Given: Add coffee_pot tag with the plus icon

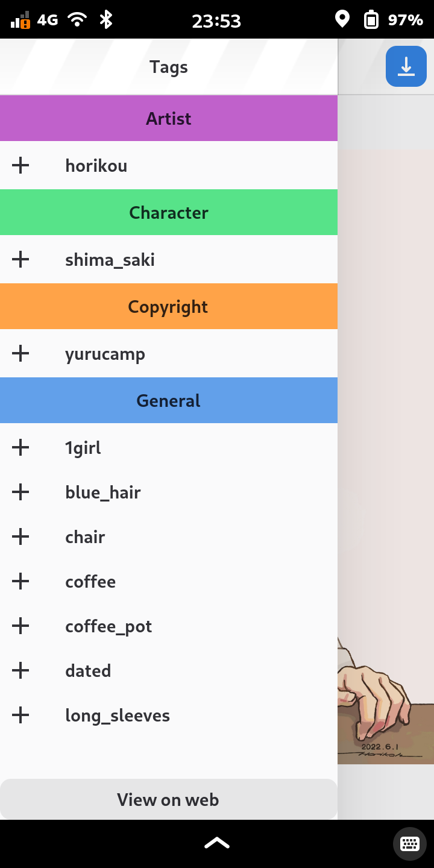Looking at the screenshot, I should (x=20, y=626).
